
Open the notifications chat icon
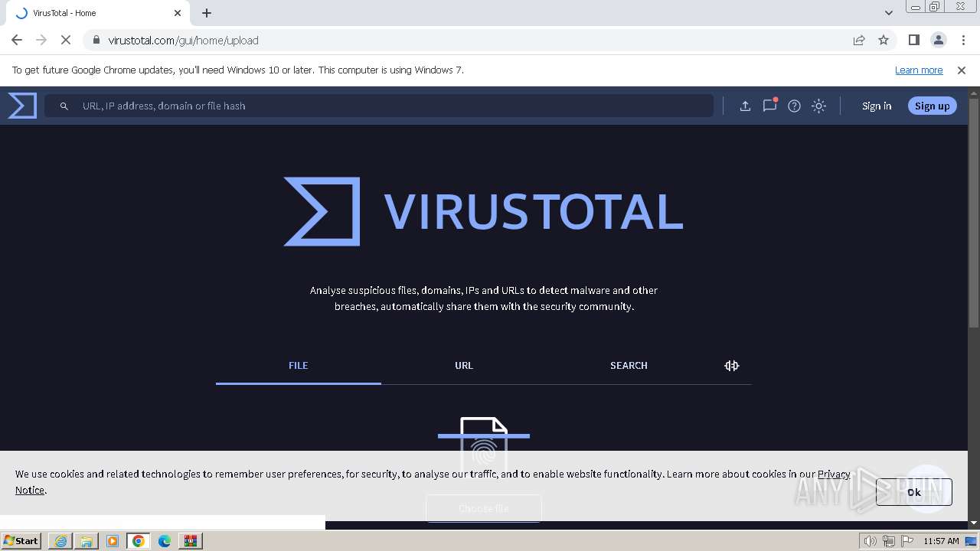tap(769, 106)
